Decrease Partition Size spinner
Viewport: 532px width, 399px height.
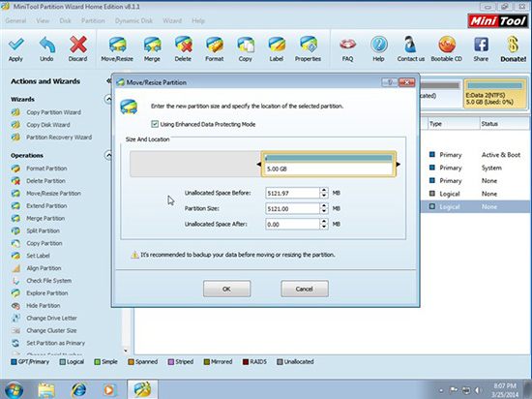pos(324,211)
